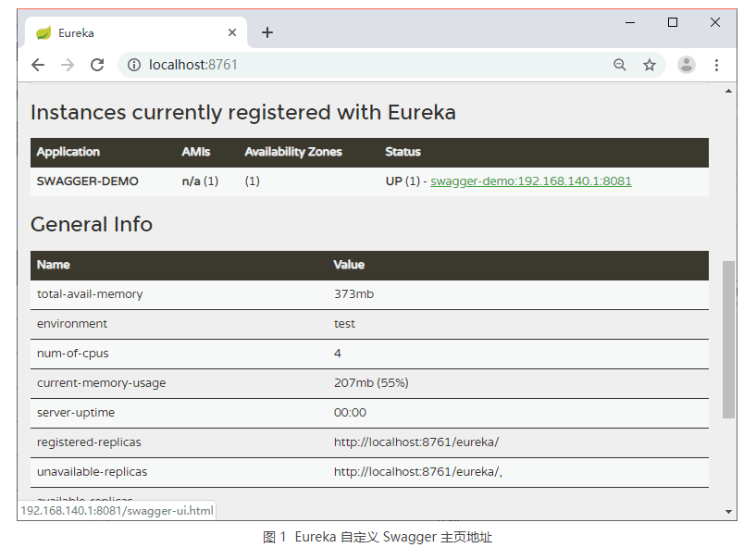
Task: Open the user profile avatar icon
Action: [x=686, y=65]
